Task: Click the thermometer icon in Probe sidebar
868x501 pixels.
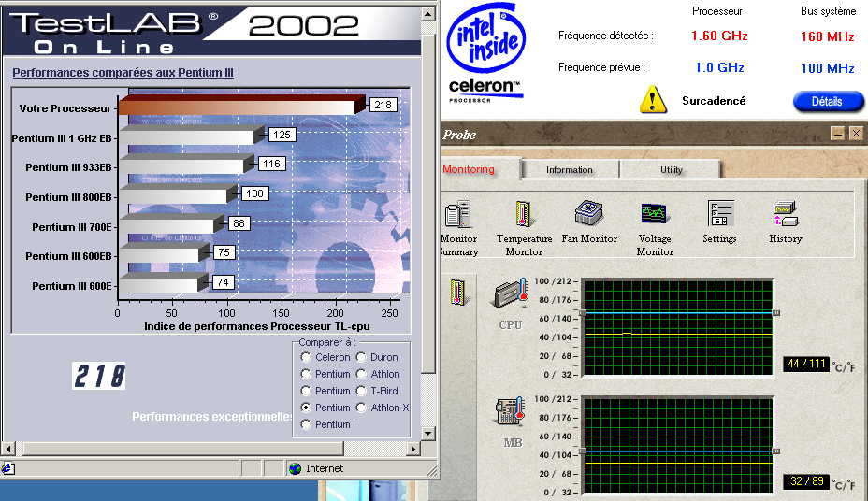Action: coord(457,293)
